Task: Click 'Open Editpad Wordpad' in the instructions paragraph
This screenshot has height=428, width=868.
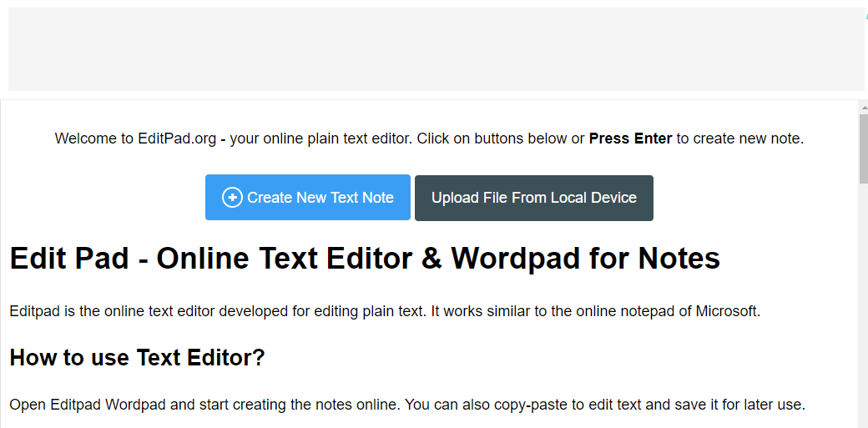Action: (x=88, y=405)
